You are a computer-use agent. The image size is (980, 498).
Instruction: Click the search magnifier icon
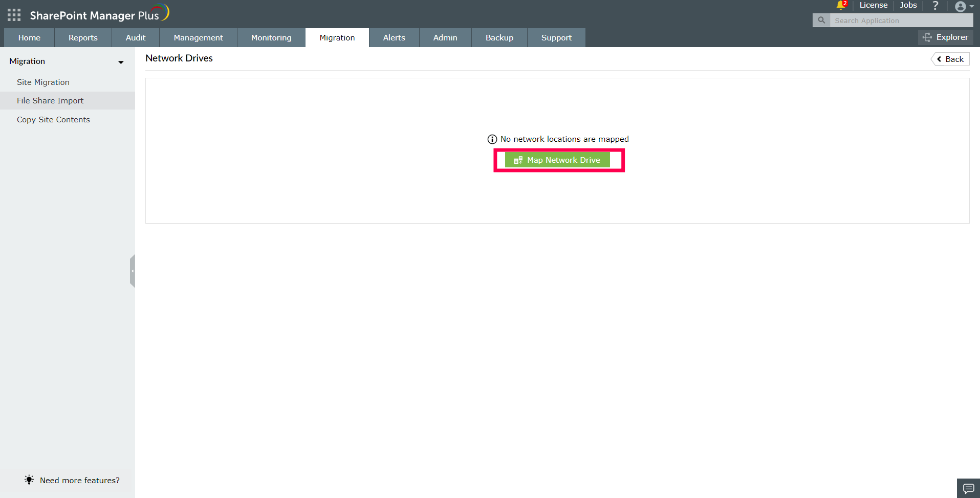(x=821, y=20)
